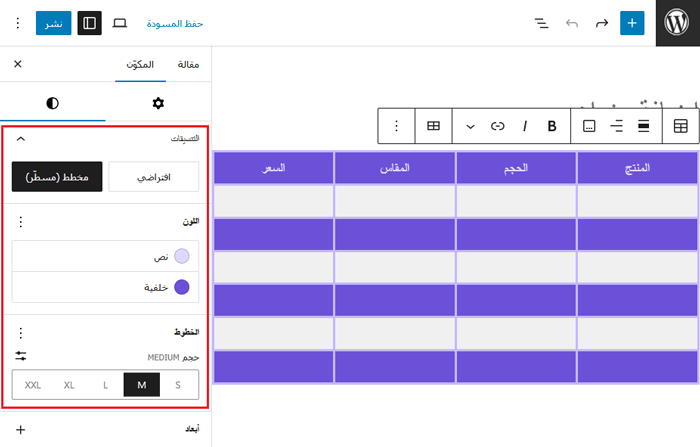The width and height of the screenshot is (700, 447).
Task: Open more rich text options chevron
Action: [470, 126]
